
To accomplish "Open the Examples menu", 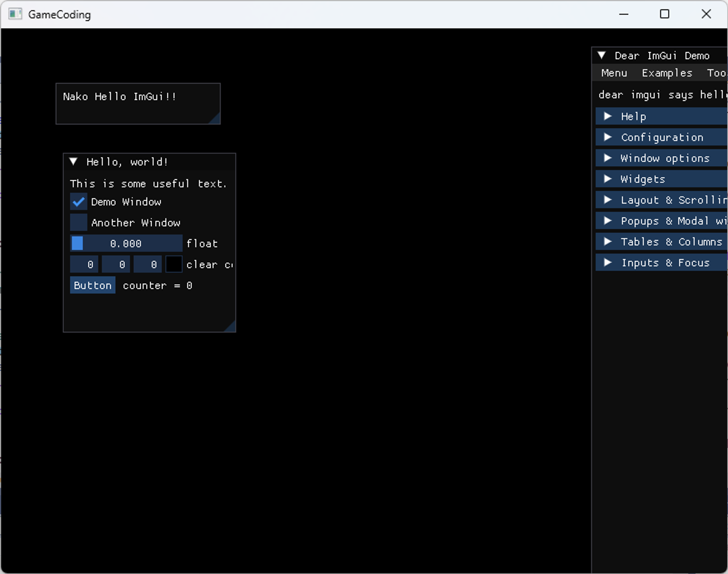I will coord(666,73).
